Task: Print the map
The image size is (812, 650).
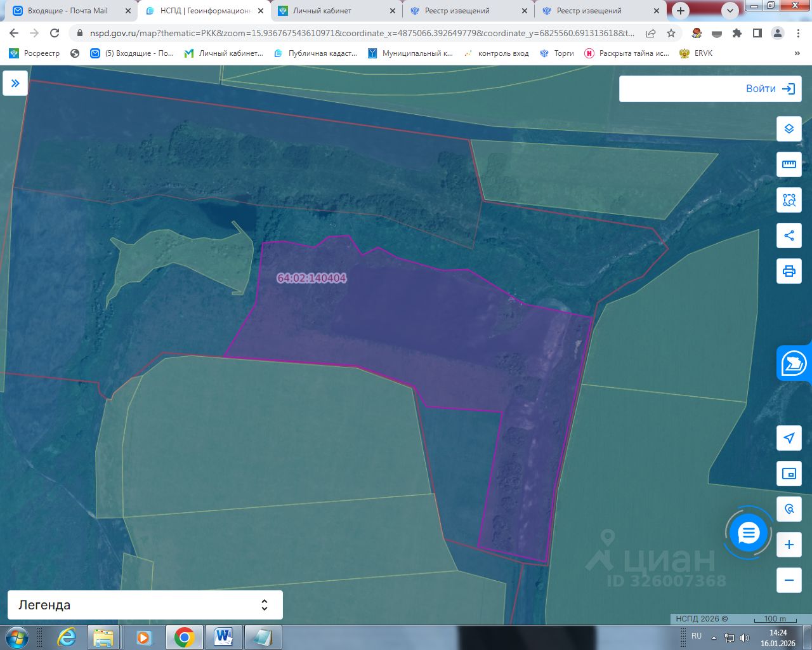Action: (789, 271)
